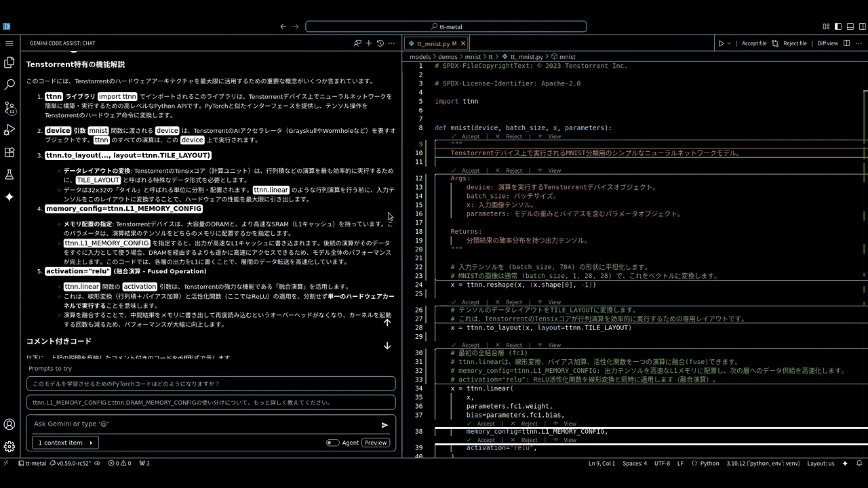This screenshot has width=868, height=488.
Task: Go forward with the navigation arrow
Action: (296, 26)
